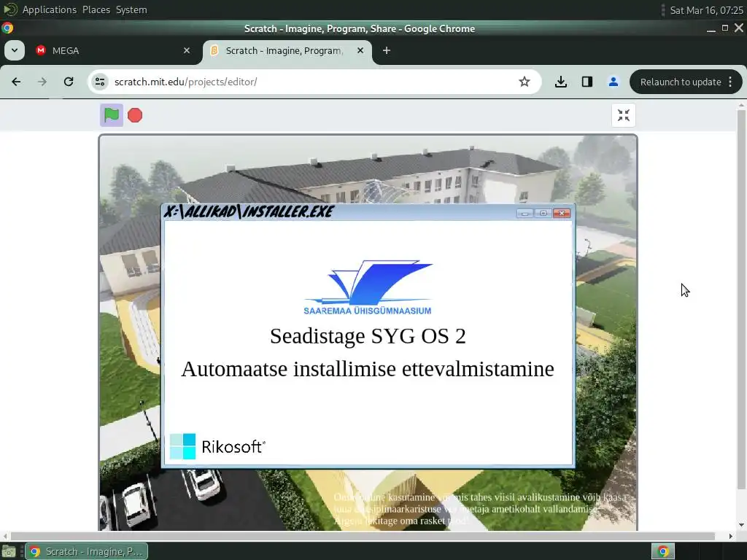Open the Chrome profile menu
747x560 pixels.
pyautogui.click(x=613, y=82)
